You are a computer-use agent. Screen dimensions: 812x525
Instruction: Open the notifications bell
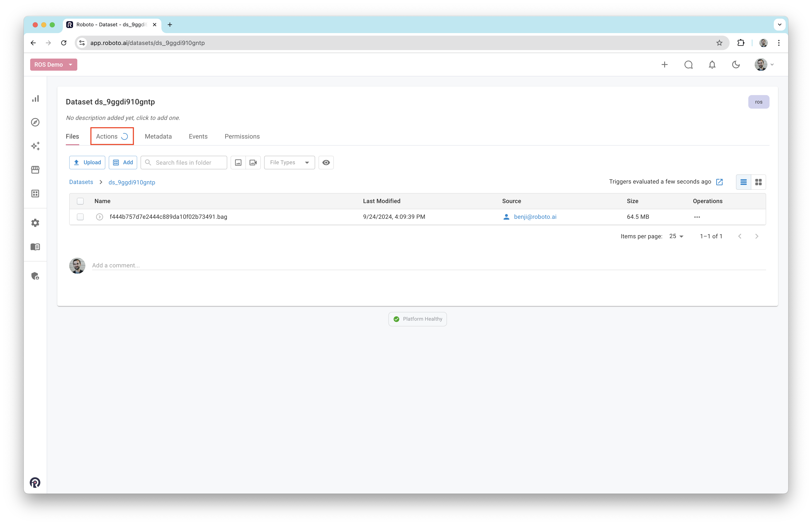pos(712,65)
